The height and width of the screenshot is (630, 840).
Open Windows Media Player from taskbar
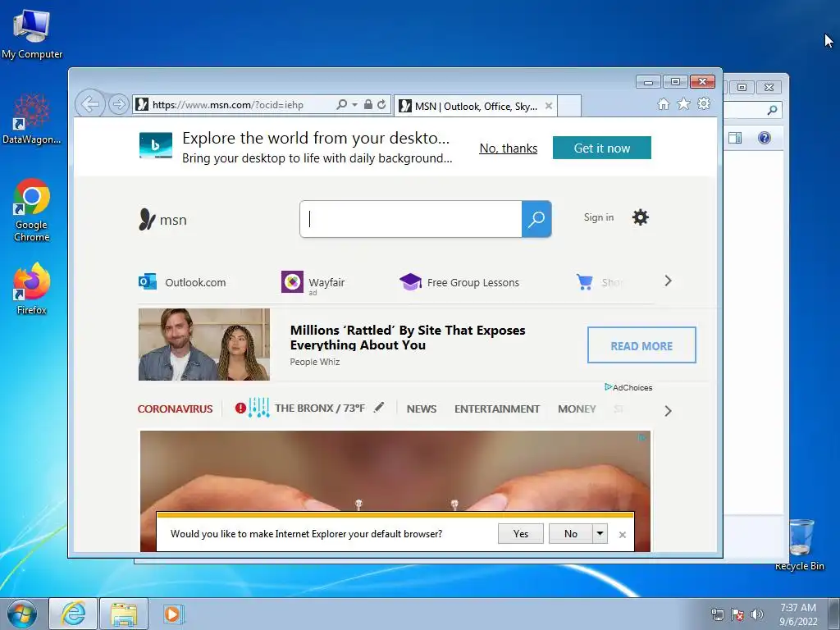click(x=173, y=614)
